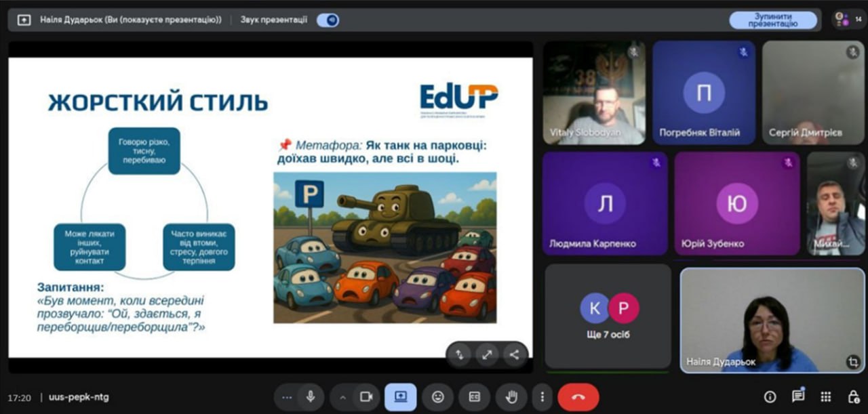Image resolution: width=868 pixels, height=414 pixels.
Task: Toggle the 'Звук презентації' switch
Action: click(x=328, y=20)
